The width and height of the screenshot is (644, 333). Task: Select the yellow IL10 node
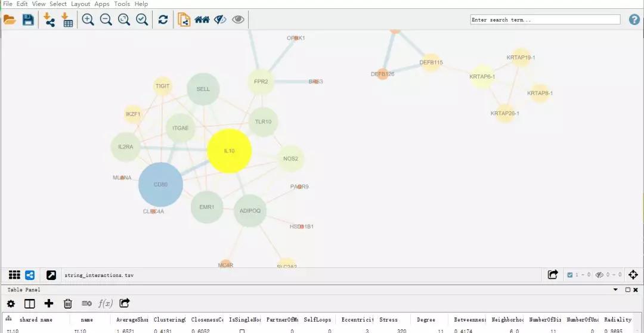click(x=229, y=151)
